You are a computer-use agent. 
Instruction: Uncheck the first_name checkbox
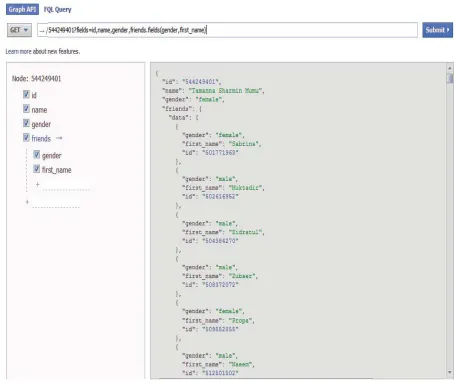pyautogui.click(x=37, y=169)
